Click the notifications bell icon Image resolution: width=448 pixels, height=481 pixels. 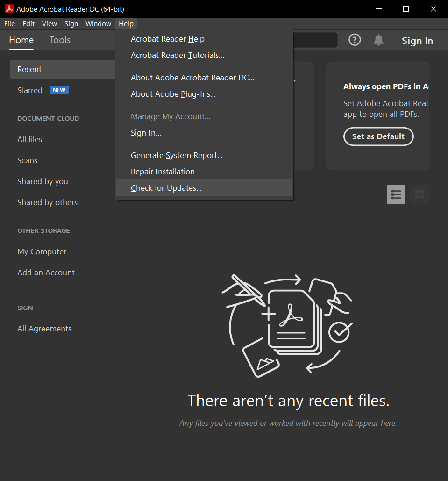[x=378, y=40]
